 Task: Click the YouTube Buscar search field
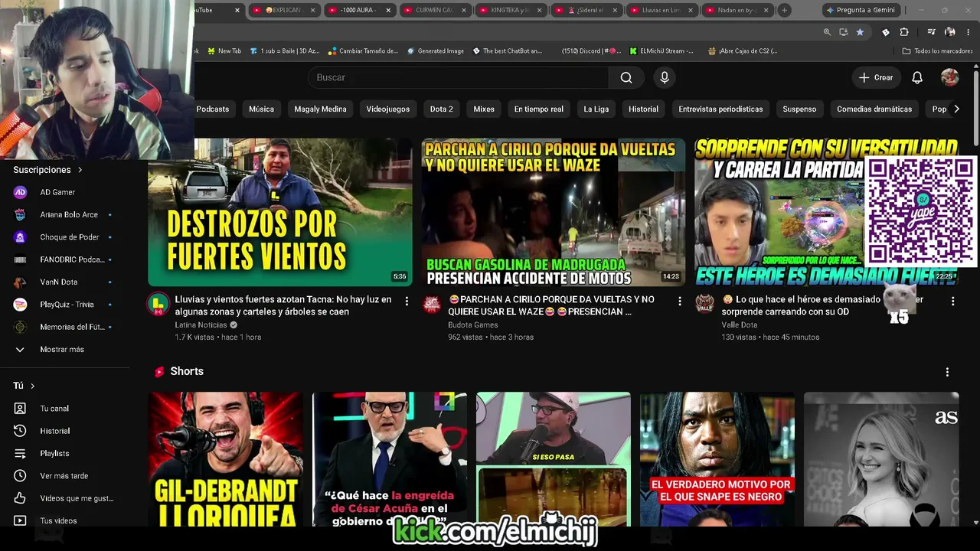459,77
